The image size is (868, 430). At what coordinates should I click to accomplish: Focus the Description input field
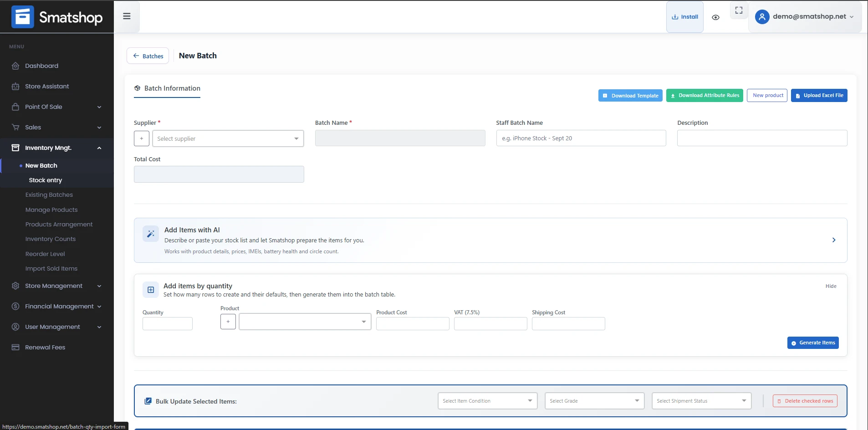pos(762,138)
